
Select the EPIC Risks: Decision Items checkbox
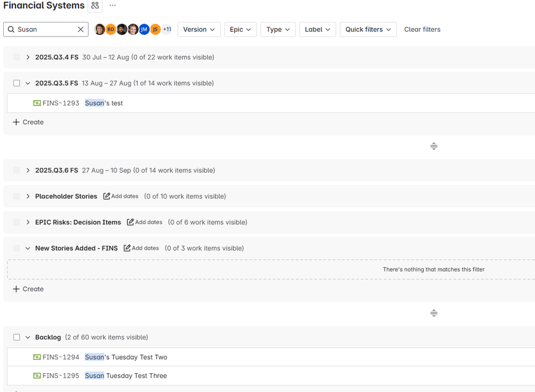(17, 222)
